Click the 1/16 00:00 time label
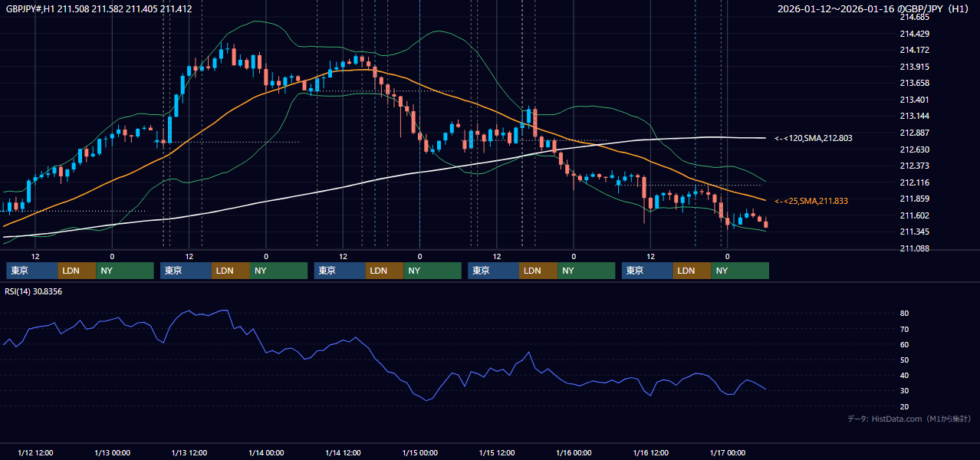This screenshot has width=980, height=460. point(574,453)
